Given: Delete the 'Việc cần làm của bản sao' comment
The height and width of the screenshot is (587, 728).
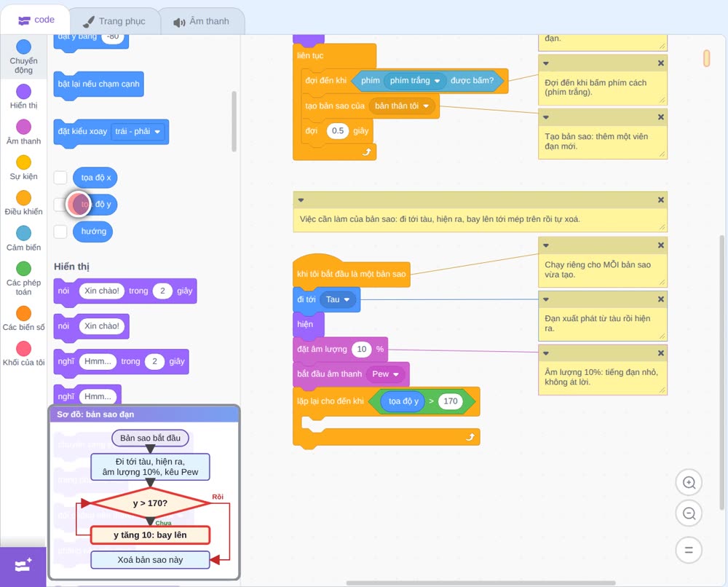Looking at the screenshot, I should [x=661, y=200].
